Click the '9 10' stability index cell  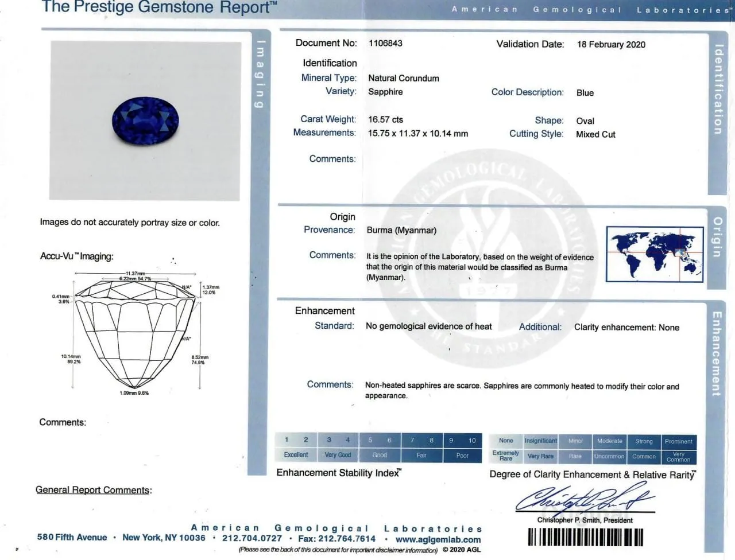click(462, 441)
